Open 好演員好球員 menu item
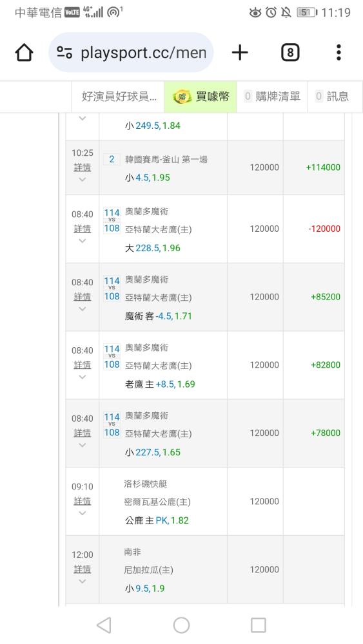Image resolution: width=363 pixels, height=644 pixels. (x=119, y=97)
